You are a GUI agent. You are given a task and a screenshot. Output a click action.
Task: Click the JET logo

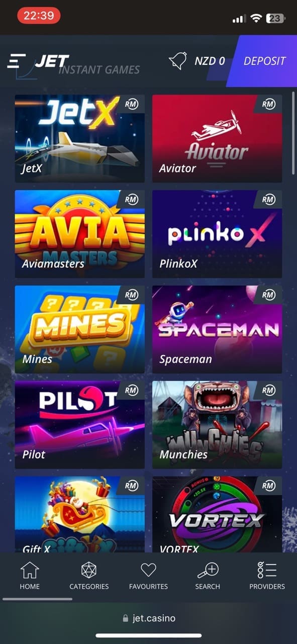click(x=52, y=61)
